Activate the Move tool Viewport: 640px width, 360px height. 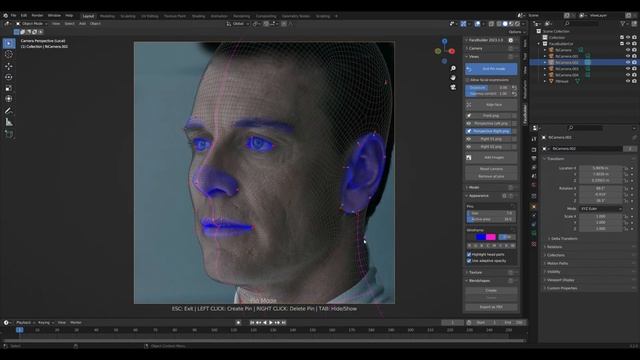[x=9, y=66]
